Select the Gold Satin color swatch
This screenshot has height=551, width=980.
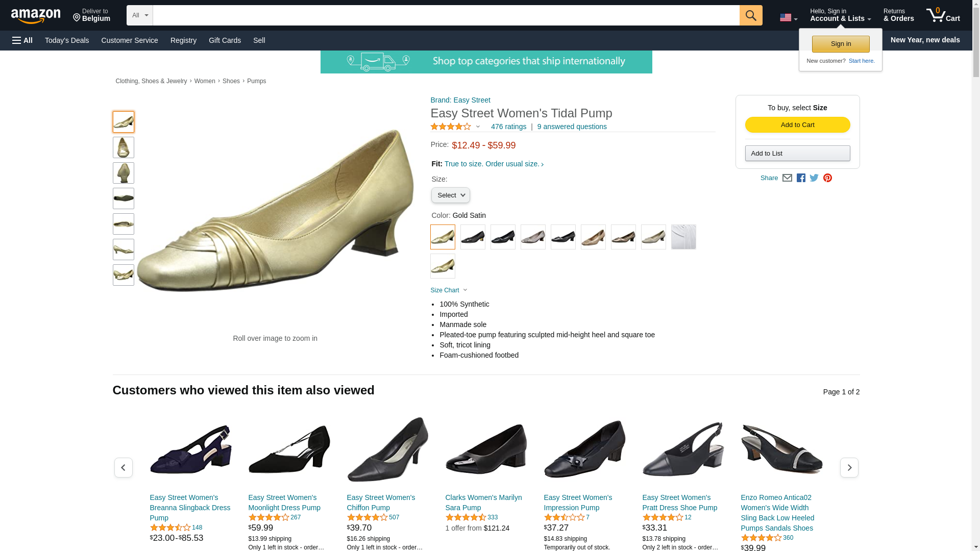[443, 237]
